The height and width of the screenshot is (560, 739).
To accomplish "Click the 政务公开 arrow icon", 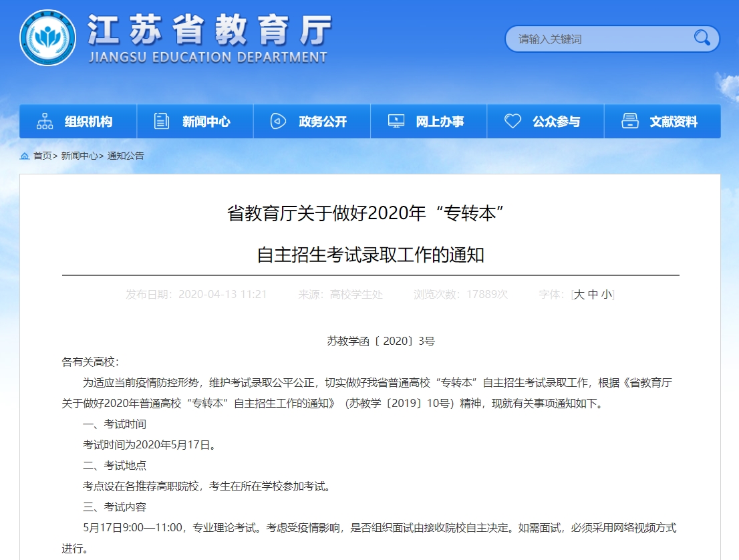I will tap(277, 121).
